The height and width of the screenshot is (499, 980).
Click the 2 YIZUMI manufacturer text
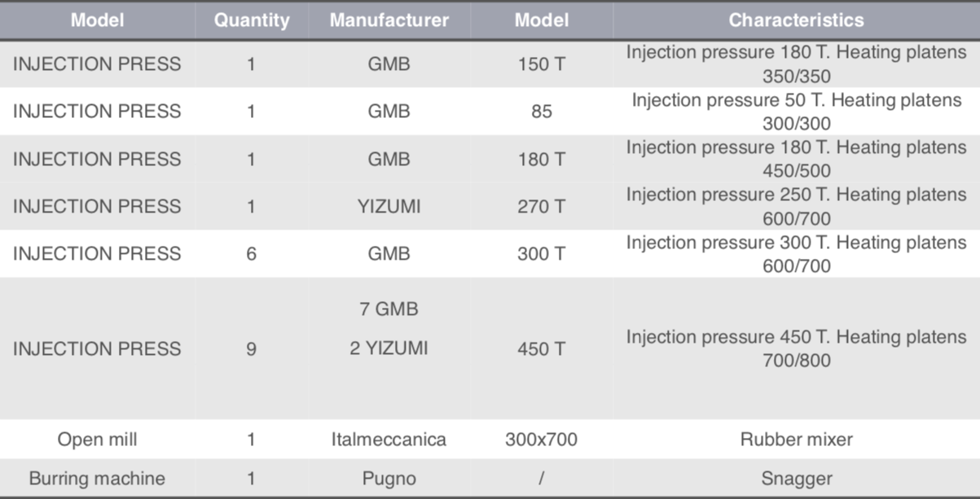click(389, 348)
